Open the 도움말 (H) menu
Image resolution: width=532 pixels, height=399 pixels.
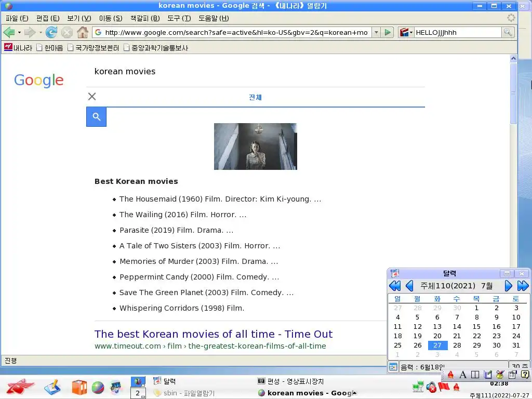pyautogui.click(x=214, y=18)
